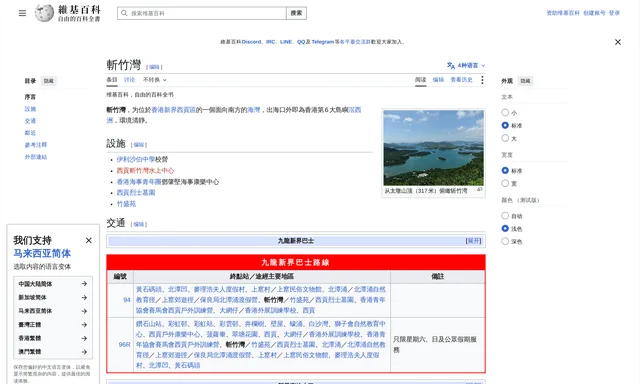Image resolution: width=640 pixels, height=384 pixels.
Task: Open the 竹盛苑 list link
Action: [x=126, y=204]
